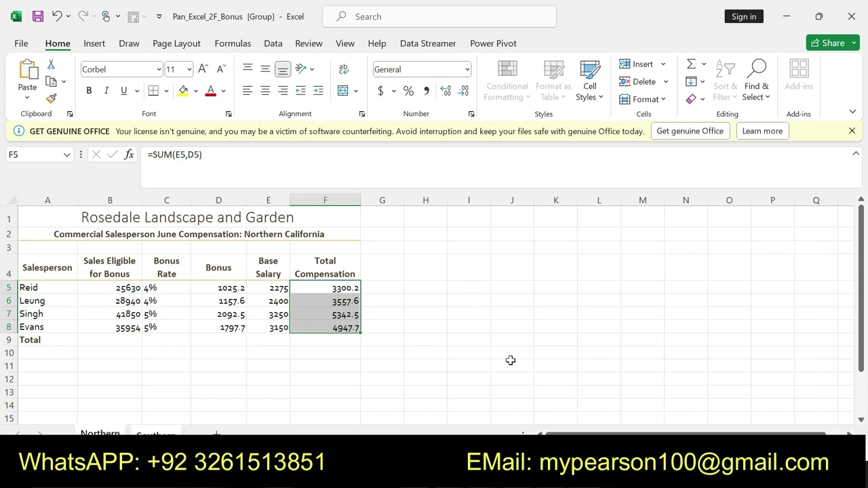Set Top Align vertical alignment
868x488 pixels.
248,68
